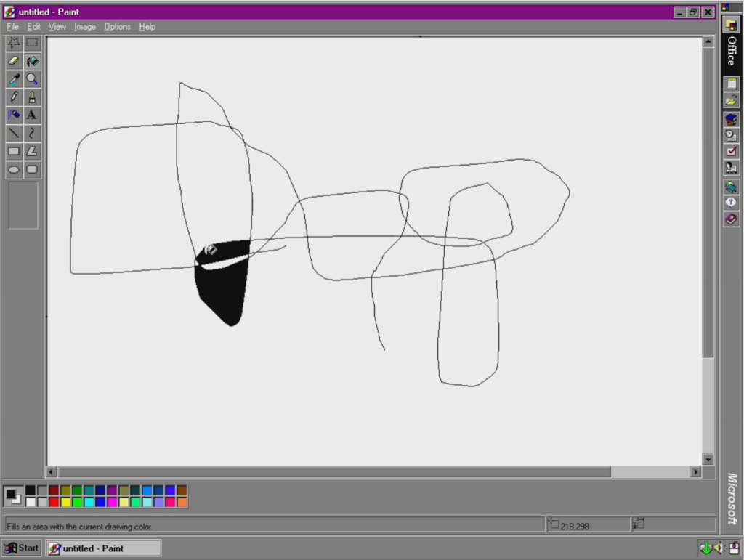Pick the bright red color swatch

(x=54, y=502)
